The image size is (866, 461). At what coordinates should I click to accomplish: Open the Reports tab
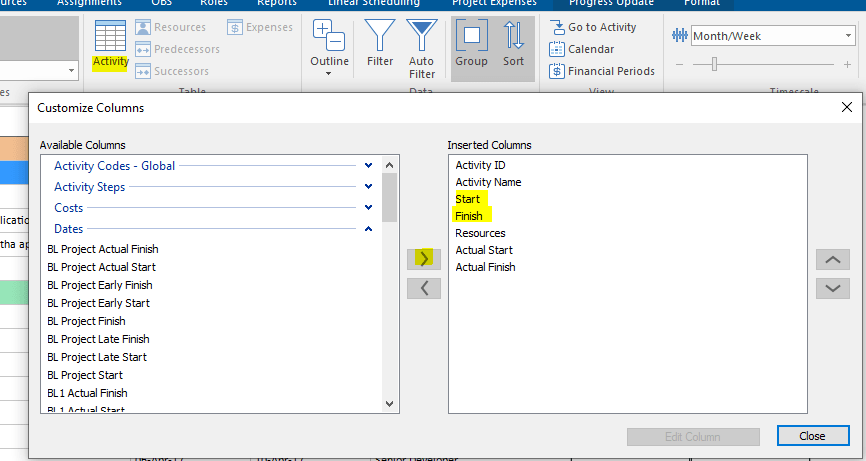pos(277,3)
